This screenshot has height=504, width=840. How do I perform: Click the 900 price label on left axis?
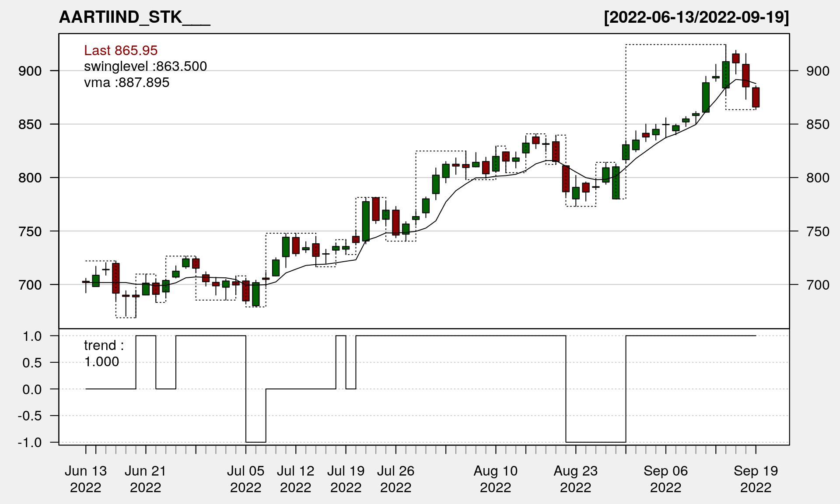(x=30, y=71)
